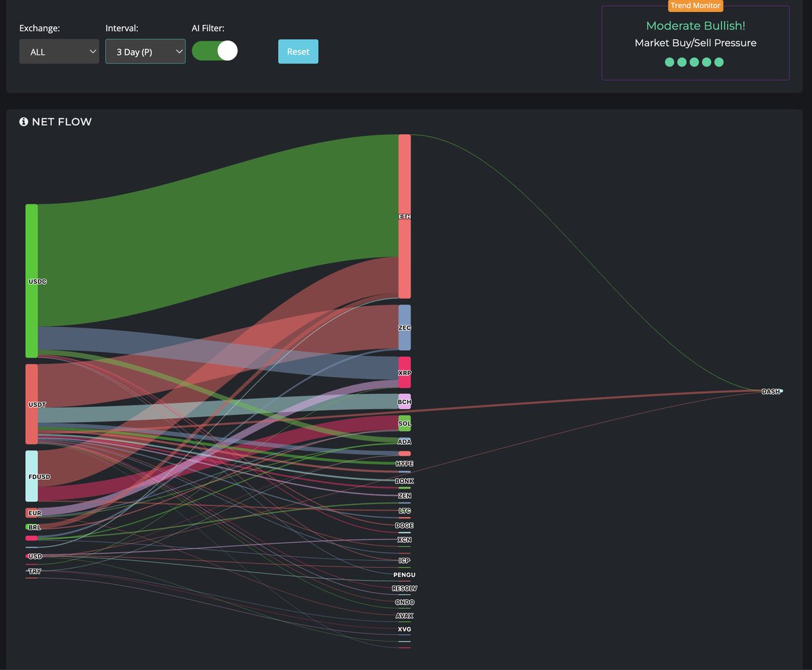Select the green SOL node
Image resolution: width=812 pixels, height=670 pixels.
[x=405, y=423]
